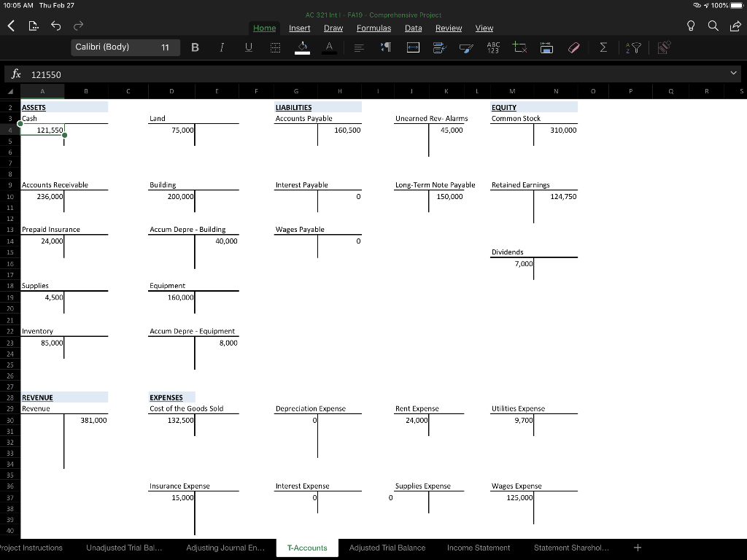
Task: Select Long-Term Note Payable value 150,000
Action: [446, 197]
